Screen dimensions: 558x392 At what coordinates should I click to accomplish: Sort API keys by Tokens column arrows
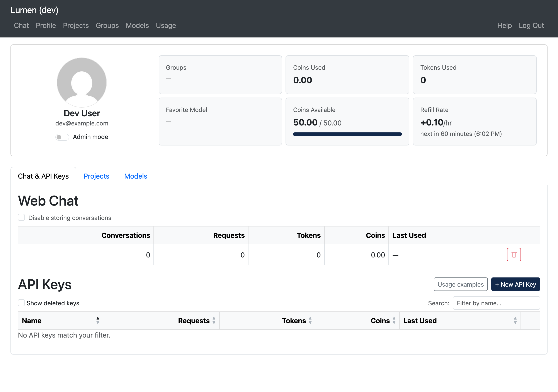310,321
